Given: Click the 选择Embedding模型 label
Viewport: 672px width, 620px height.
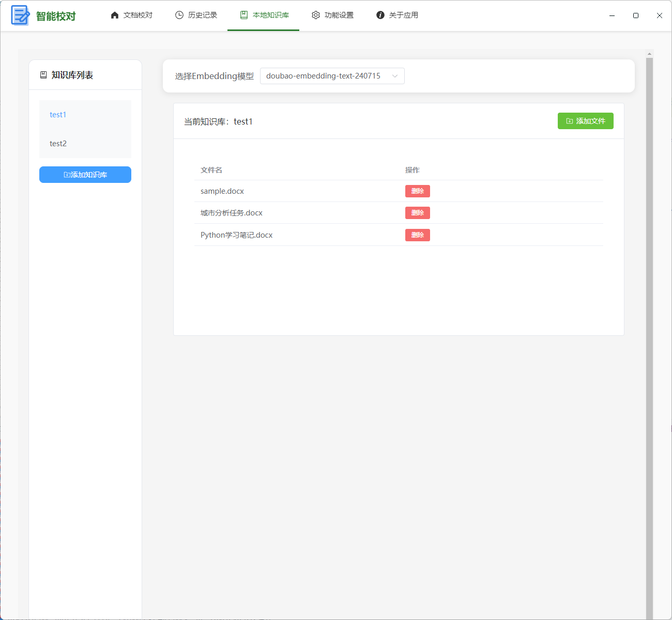Looking at the screenshot, I should 215,76.
